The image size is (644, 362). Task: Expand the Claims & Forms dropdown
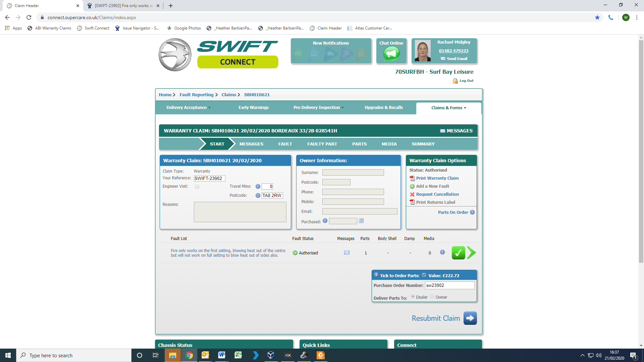coord(448,108)
